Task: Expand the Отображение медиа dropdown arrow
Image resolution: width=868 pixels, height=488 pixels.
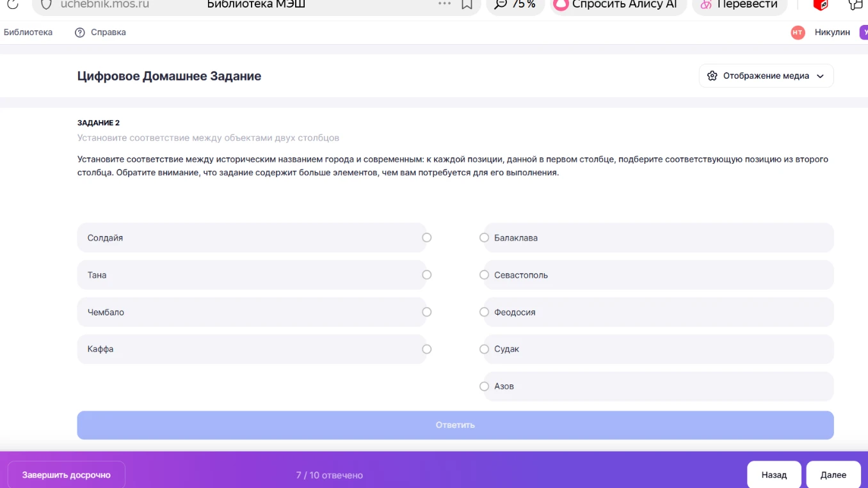Action: (x=820, y=76)
